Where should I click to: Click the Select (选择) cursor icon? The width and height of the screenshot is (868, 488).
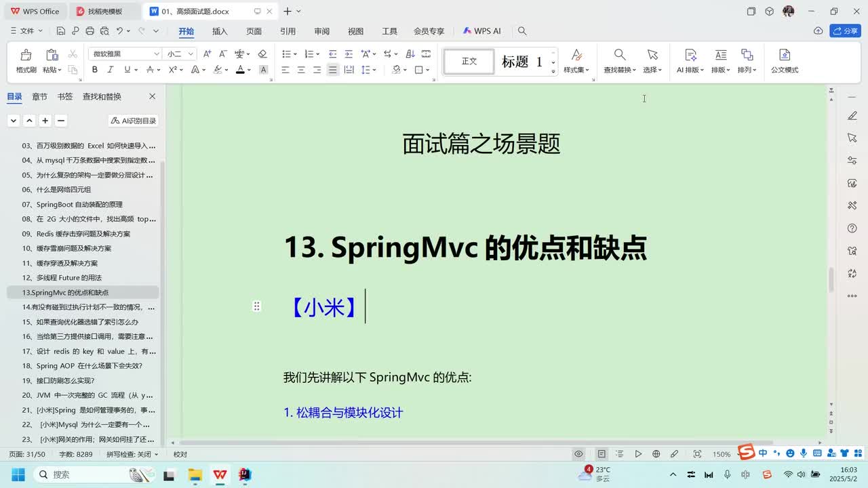tap(652, 55)
